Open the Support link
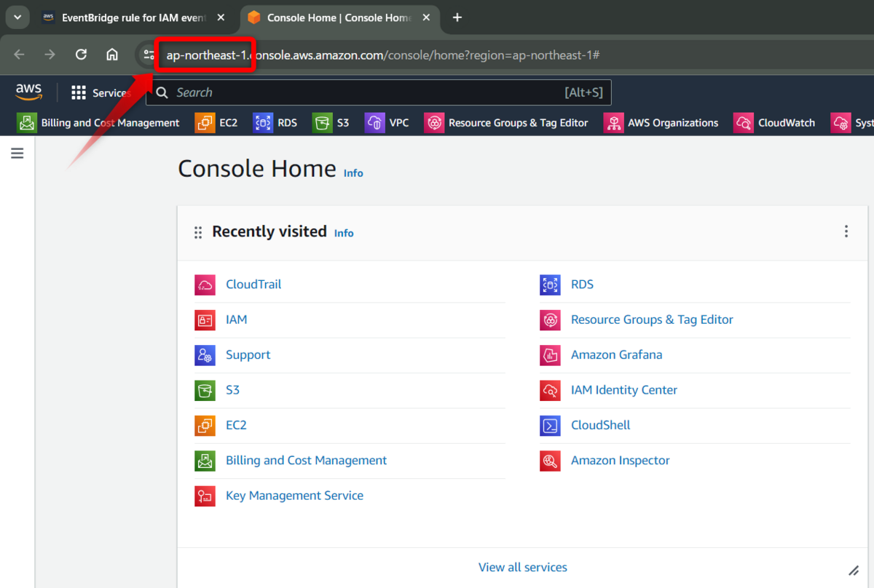The width and height of the screenshot is (874, 588). coord(248,355)
